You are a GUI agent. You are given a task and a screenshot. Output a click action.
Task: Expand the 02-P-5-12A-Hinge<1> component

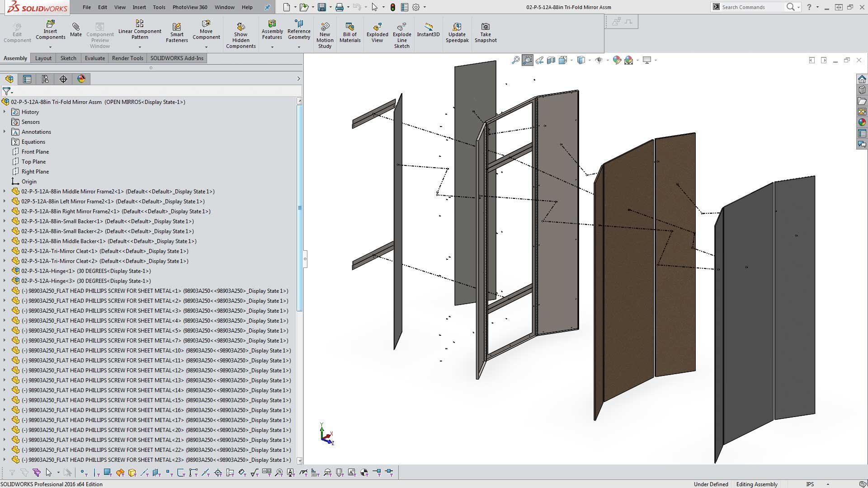point(5,271)
